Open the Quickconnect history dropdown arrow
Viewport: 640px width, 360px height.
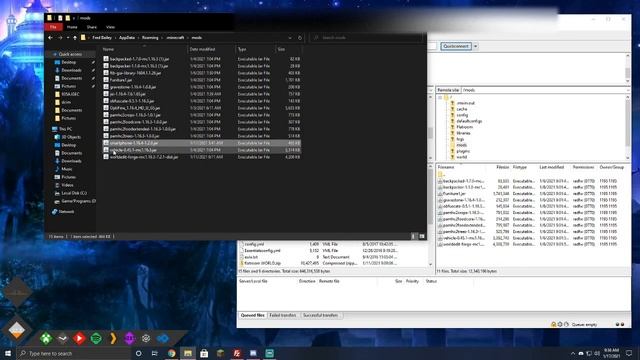click(476, 46)
